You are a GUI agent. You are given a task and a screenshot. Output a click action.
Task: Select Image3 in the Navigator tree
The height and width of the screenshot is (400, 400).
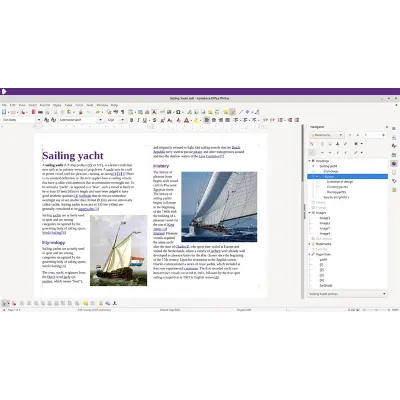click(x=325, y=218)
